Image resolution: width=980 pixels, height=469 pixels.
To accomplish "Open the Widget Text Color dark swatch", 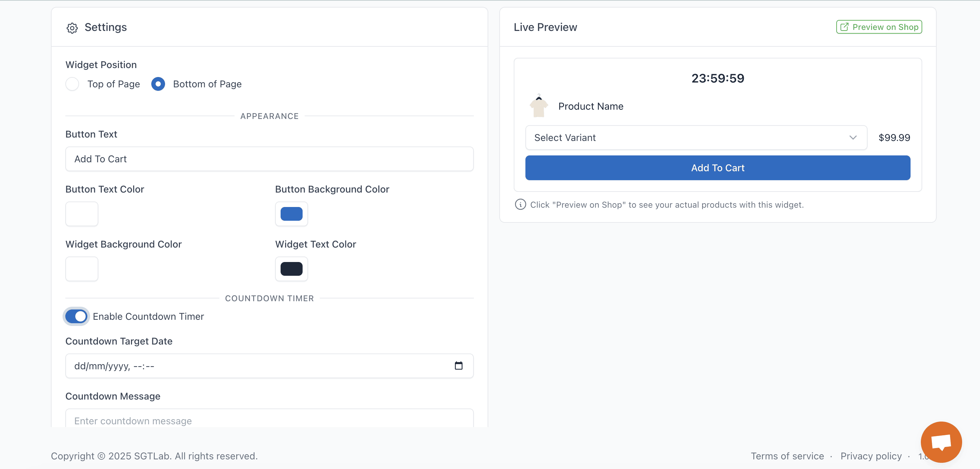I will coord(291,269).
